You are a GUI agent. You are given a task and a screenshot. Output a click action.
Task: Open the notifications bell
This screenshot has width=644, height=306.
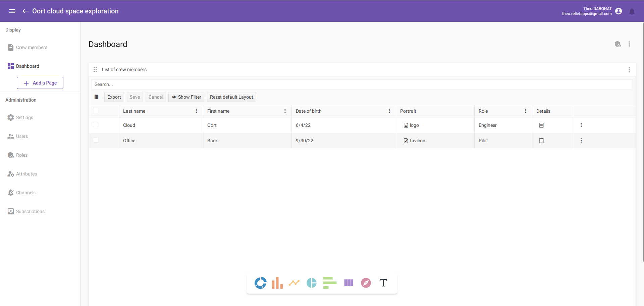(632, 11)
